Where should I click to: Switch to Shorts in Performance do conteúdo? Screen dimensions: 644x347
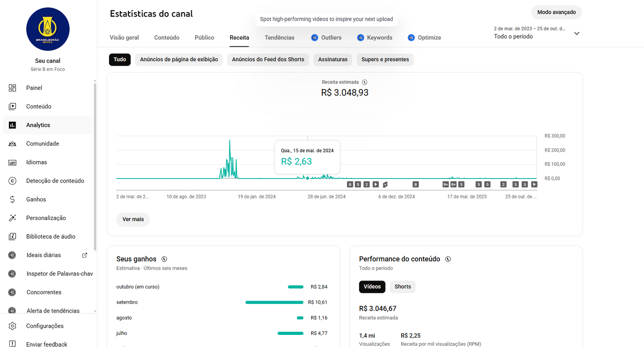402,287
